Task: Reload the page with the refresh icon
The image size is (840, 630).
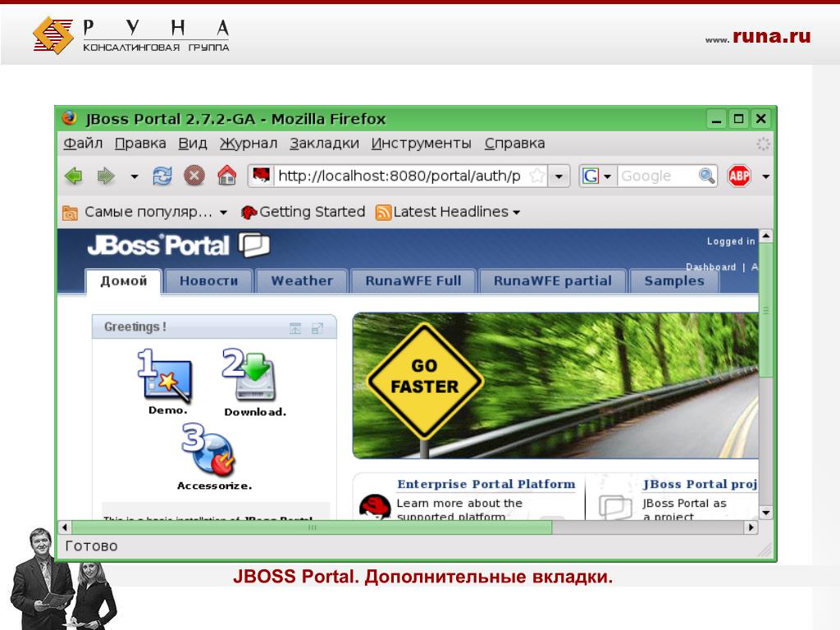Action: [x=162, y=176]
